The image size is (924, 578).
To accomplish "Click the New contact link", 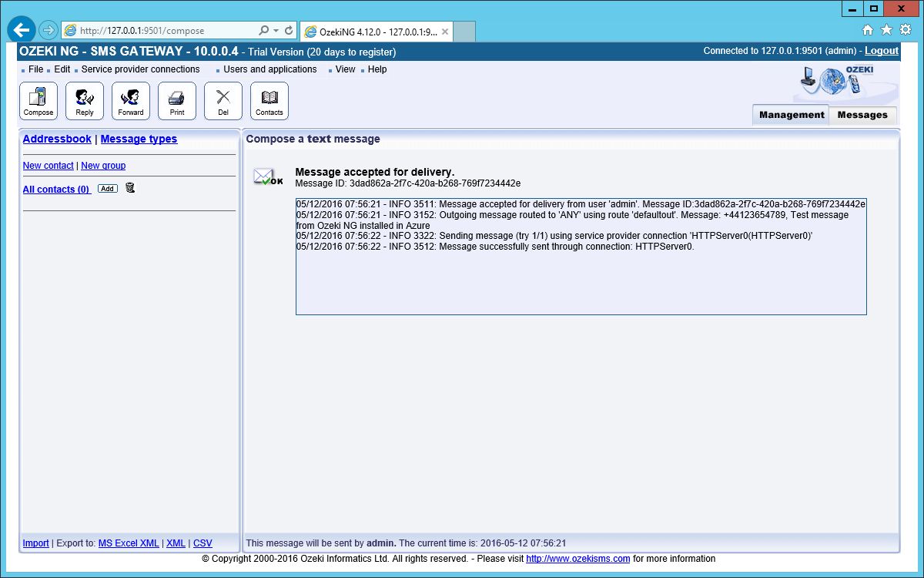I will coord(49,166).
